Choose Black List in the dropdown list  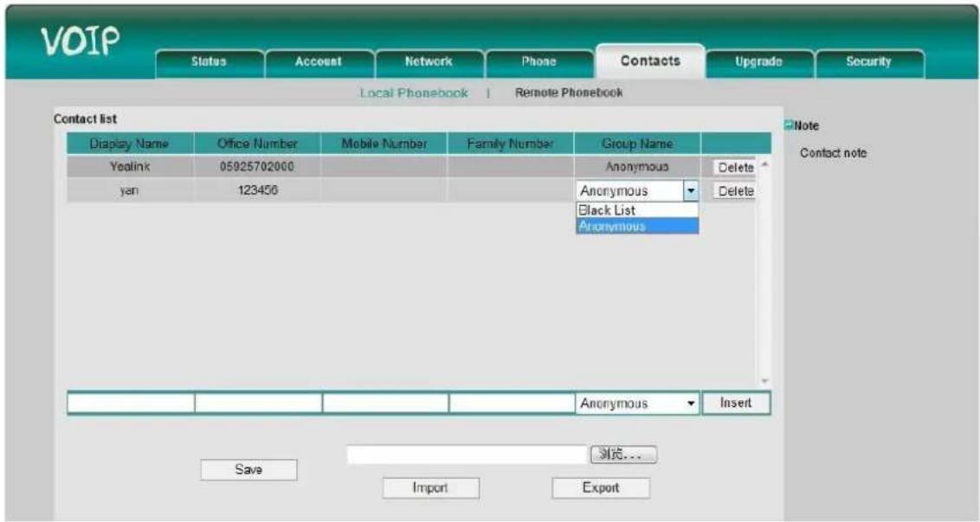coord(637,210)
